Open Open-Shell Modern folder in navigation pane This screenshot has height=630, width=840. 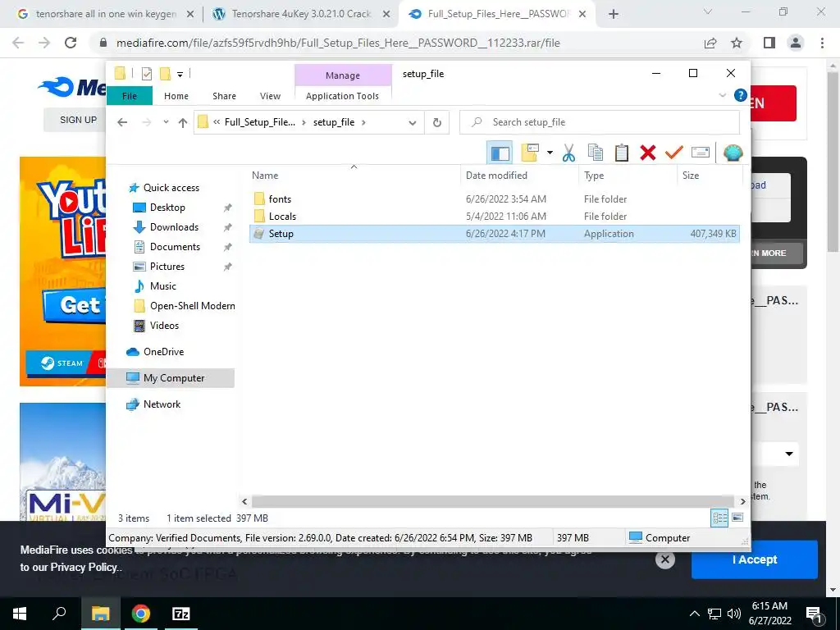coord(192,306)
